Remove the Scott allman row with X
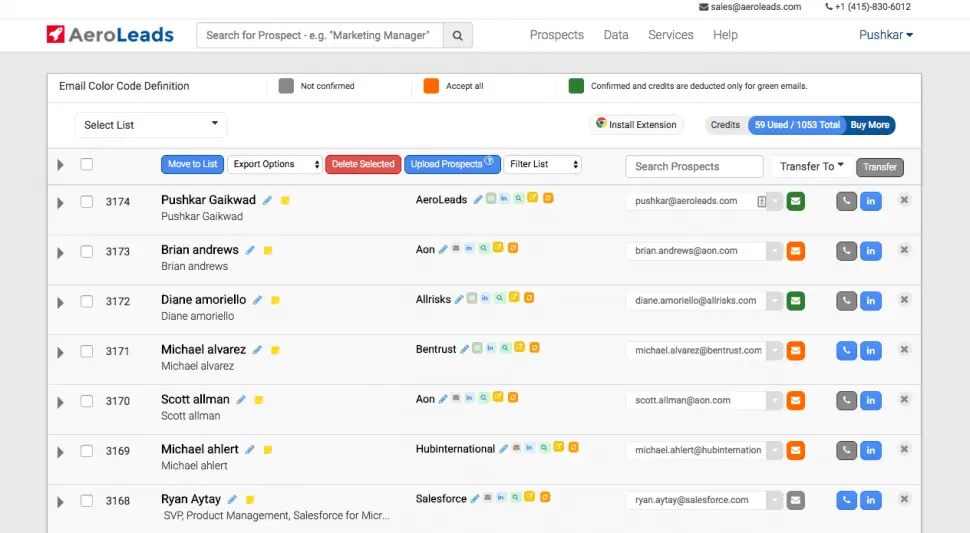Screen dimensions: 970x533 (904, 399)
